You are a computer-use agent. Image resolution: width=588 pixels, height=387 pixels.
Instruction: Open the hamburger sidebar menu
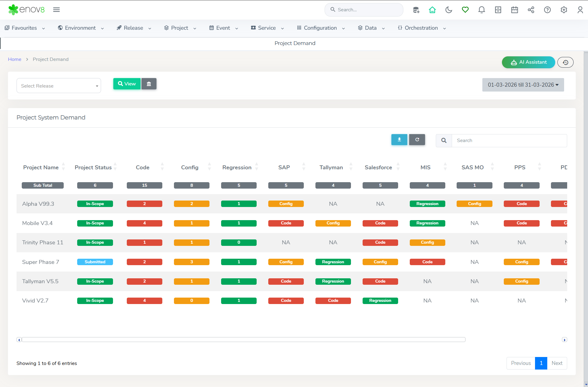coord(56,10)
